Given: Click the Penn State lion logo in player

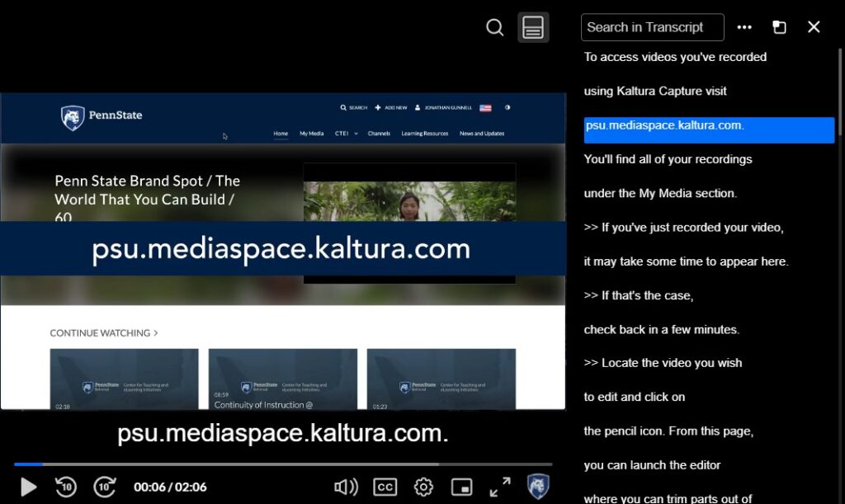Looking at the screenshot, I should 538,486.
